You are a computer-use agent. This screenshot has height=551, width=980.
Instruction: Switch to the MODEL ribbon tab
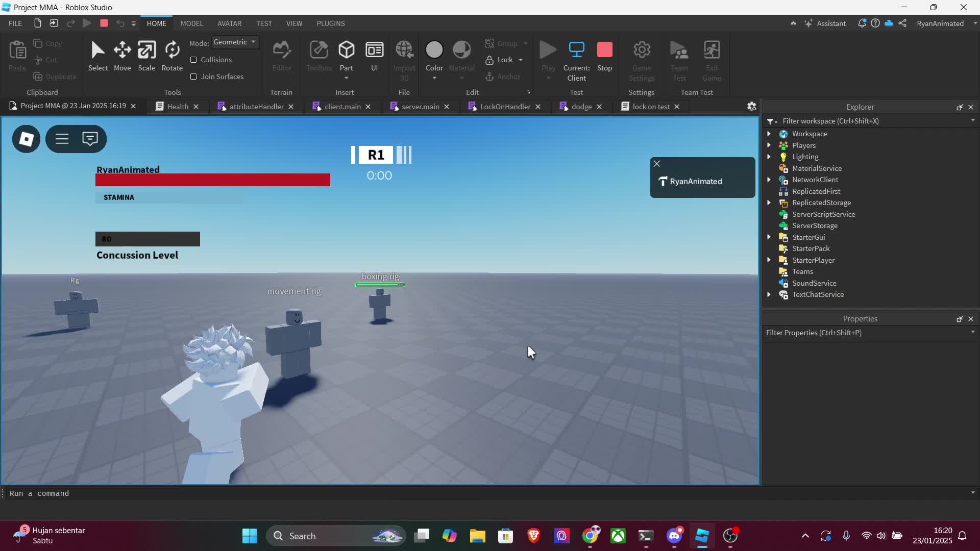191,23
